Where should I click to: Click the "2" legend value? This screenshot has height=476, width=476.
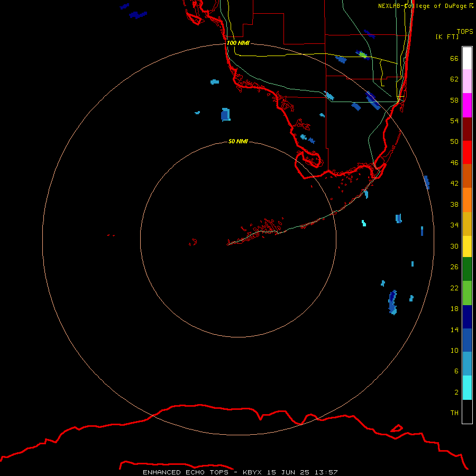click(456, 392)
